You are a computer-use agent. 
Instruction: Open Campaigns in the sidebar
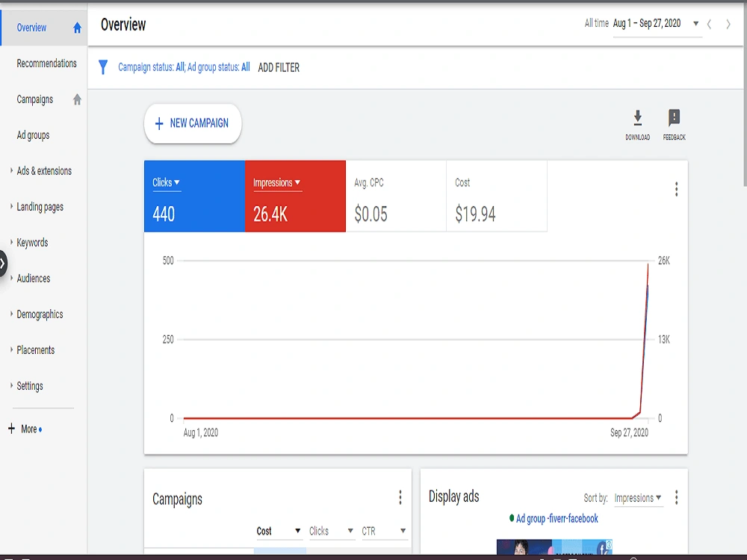tap(35, 99)
